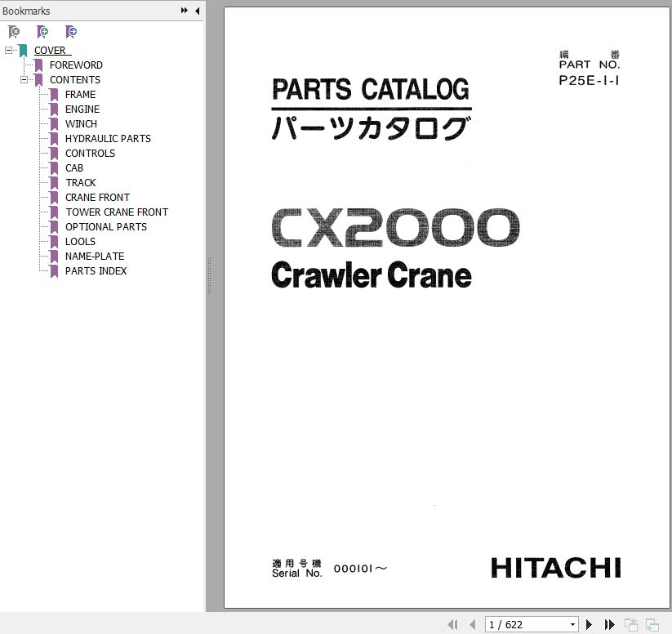Go to the previous page

pyautogui.click(x=472, y=624)
